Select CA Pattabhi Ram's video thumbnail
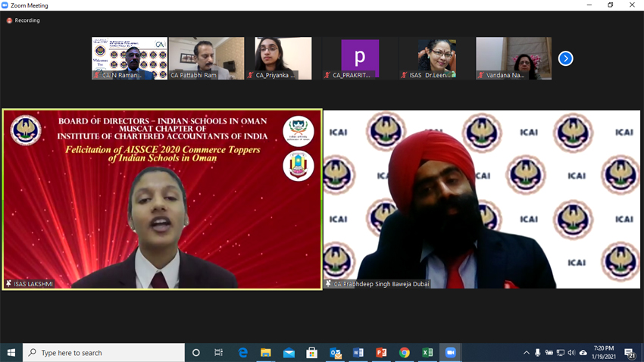The width and height of the screenshot is (644, 362). [x=206, y=58]
